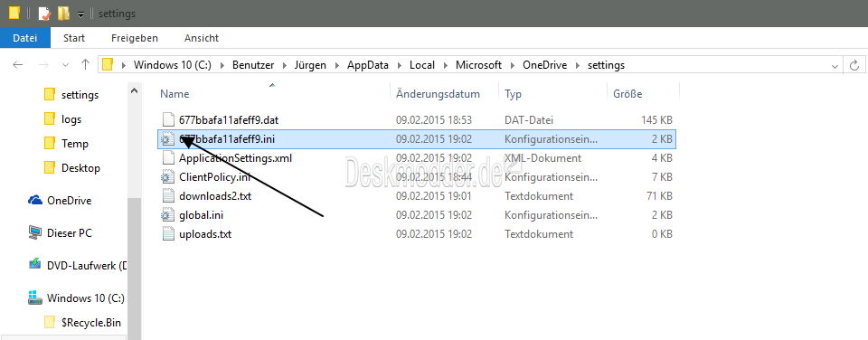Click the 09.02.2015 18:53 date cell

coord(433,119)
